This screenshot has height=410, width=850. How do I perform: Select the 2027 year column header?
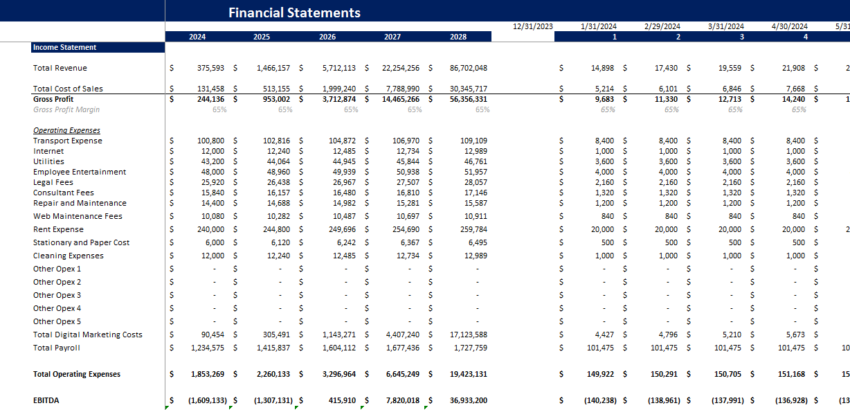392,37
